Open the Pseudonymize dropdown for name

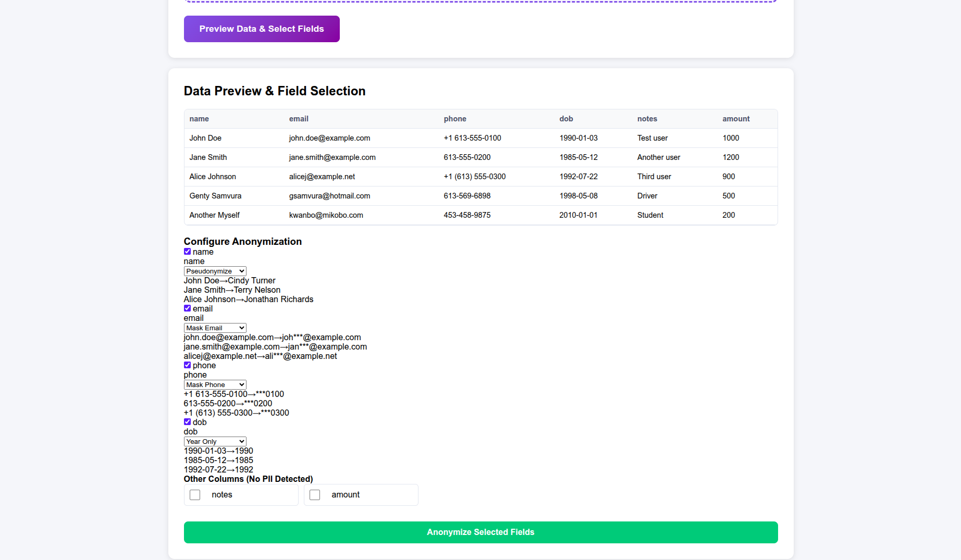point(215,271)
